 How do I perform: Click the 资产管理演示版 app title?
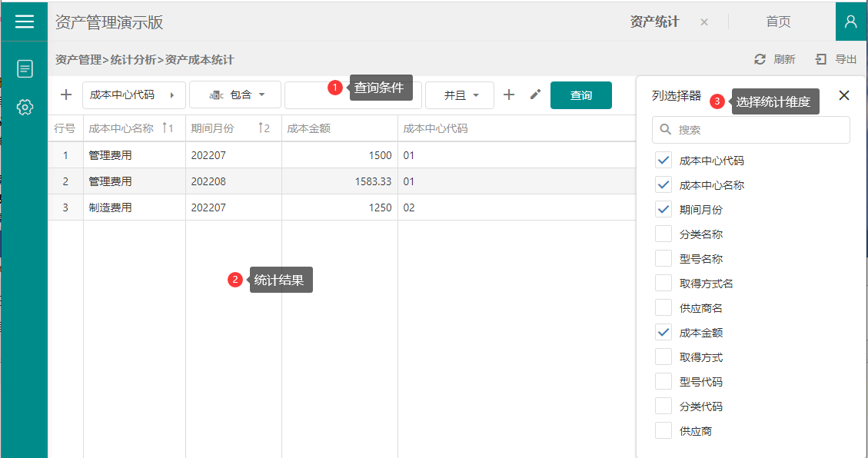pos(109,22)
